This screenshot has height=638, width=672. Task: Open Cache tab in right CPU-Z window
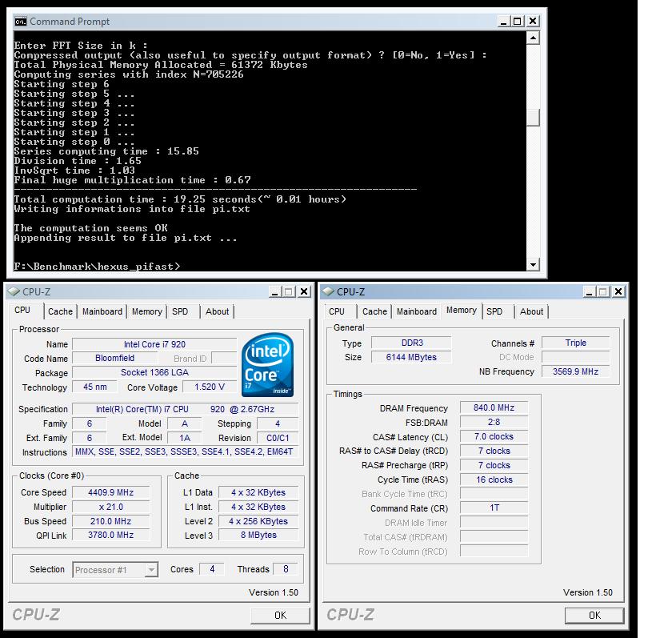click(374, 311)
